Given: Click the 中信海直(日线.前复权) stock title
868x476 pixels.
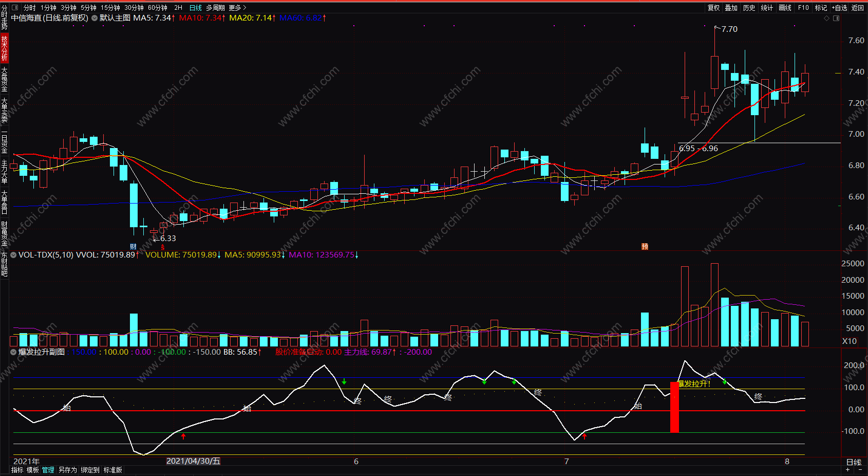Looking at the screenshot, I should (x=50, y=18).
